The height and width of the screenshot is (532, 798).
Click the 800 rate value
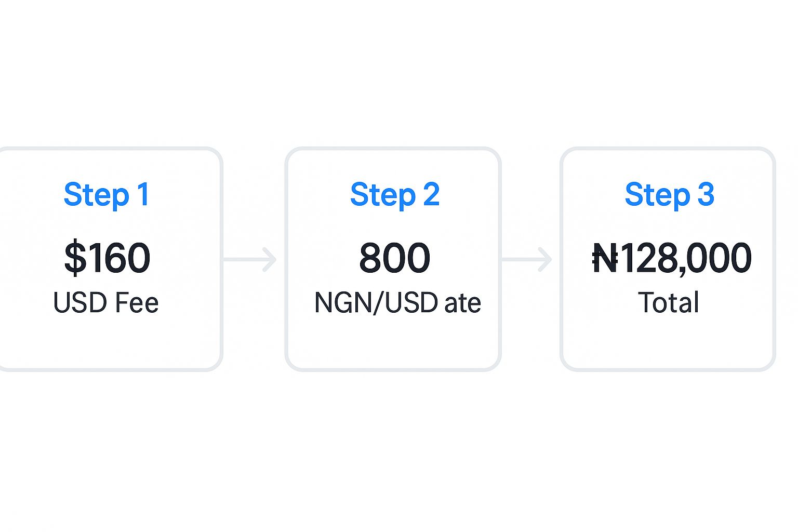[395, 258]
